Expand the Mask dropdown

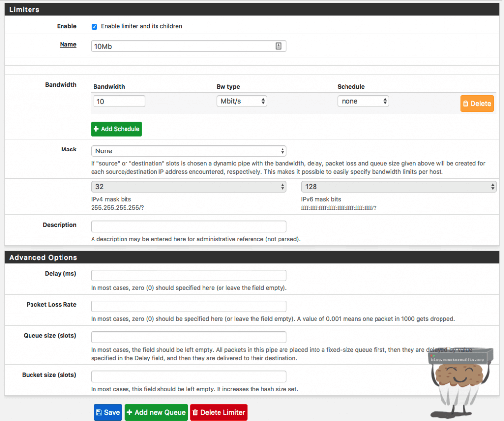tap(189, 151)
